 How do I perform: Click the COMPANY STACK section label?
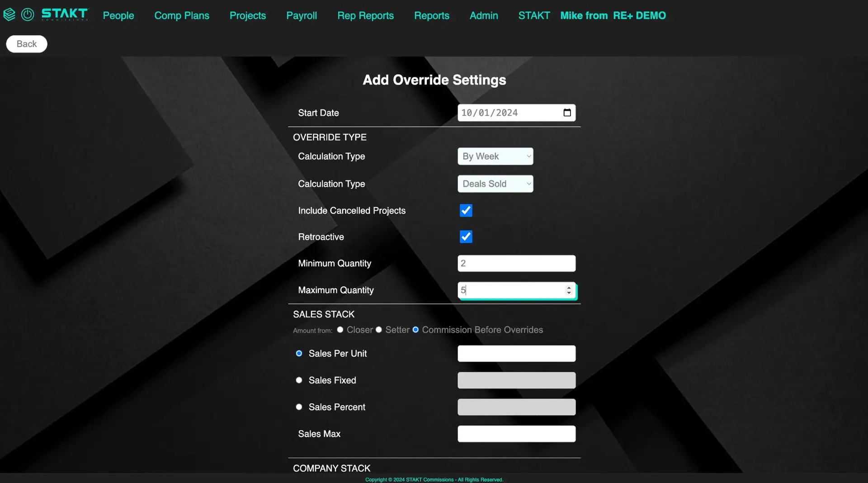coord(331,468)
